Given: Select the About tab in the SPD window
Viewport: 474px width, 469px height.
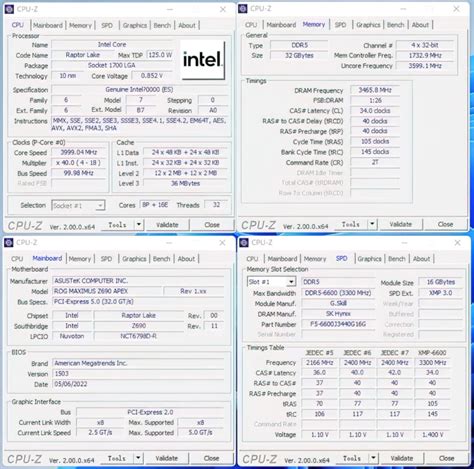Looking at the screenshot, I should point(421,259).
